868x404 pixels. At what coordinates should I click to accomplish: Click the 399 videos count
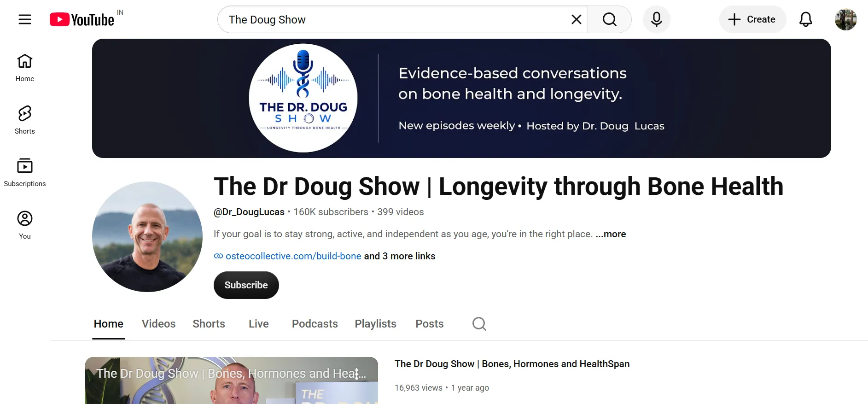click(401, 212)
